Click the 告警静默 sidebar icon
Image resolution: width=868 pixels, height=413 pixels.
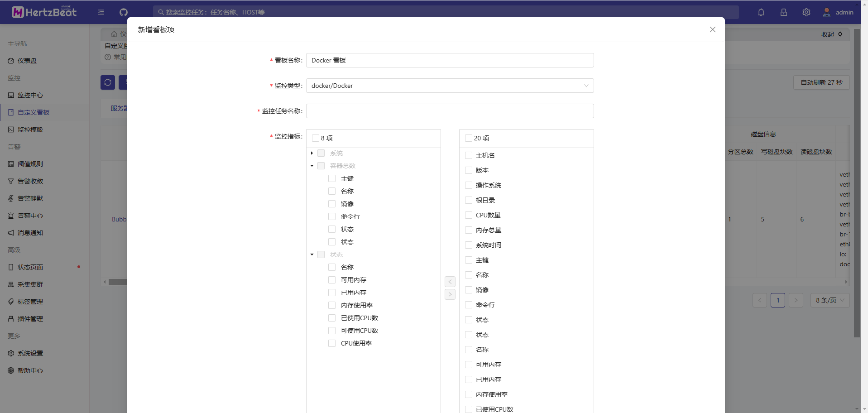click(x=11, y=198)
